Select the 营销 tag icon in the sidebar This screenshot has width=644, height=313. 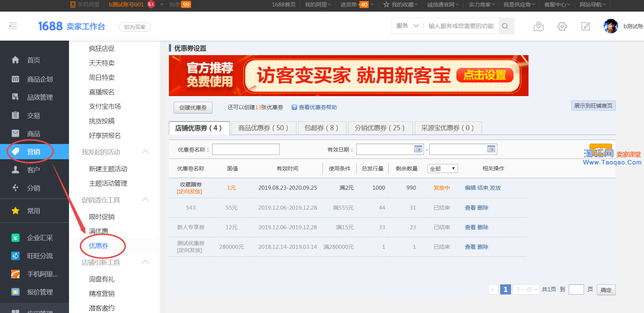(x=15, y=152)
